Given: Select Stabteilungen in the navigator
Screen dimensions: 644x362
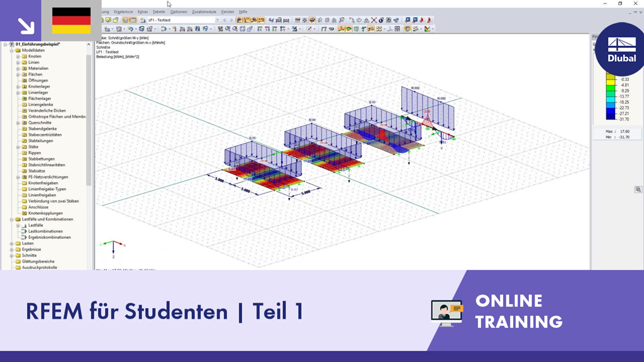Looking at the screenshot, I should (x=40, y=141).
